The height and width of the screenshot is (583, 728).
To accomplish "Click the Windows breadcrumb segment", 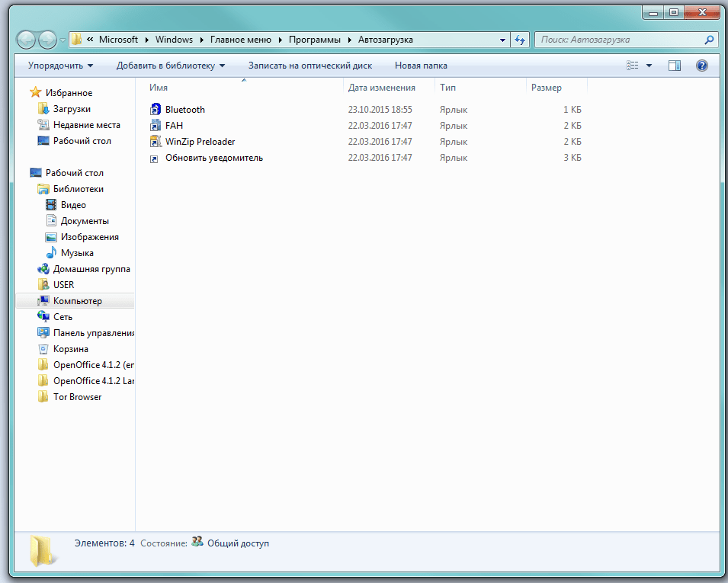I will pos(174,40).
